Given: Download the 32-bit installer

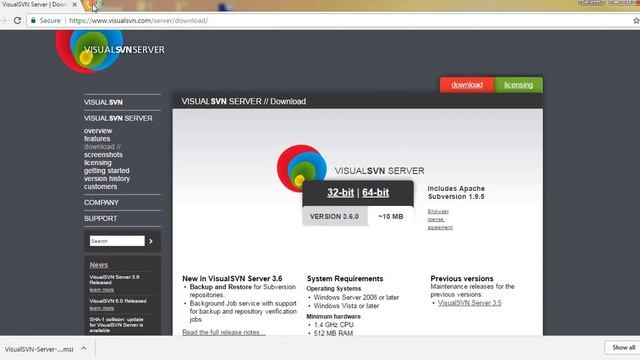Looking at the screenshot, I should 340,193.
